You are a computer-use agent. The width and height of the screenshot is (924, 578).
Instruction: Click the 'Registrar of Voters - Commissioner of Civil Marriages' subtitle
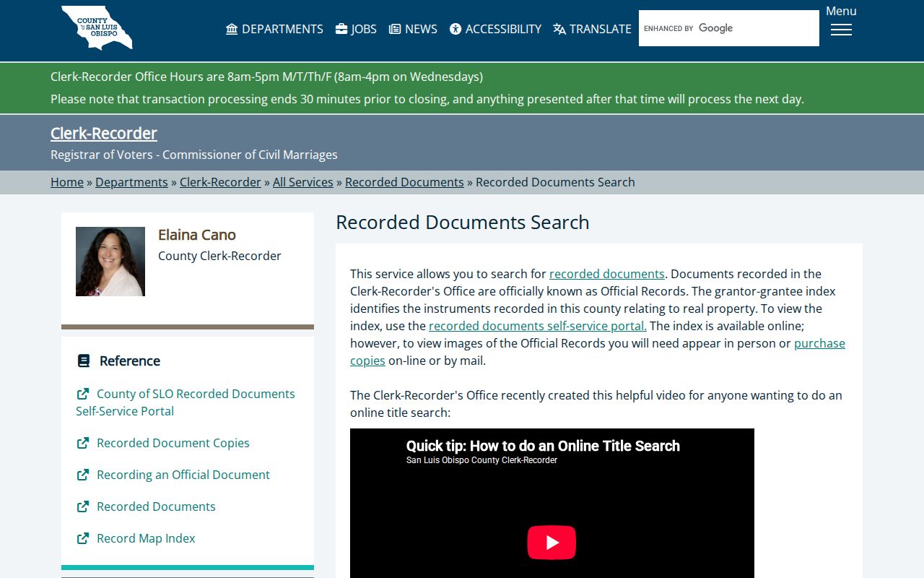click(x=194, y=155)
